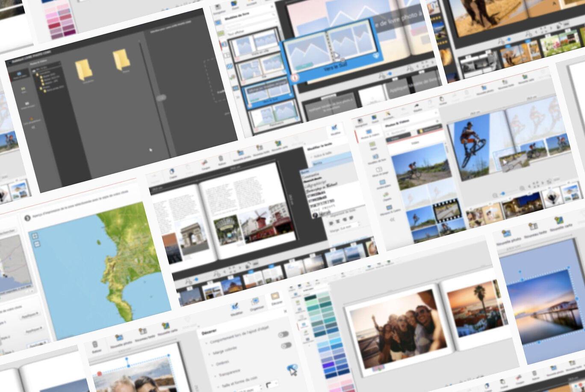Switch to the Organiser tab beside Décorer

pyautogui.click(x=256, y=303)
